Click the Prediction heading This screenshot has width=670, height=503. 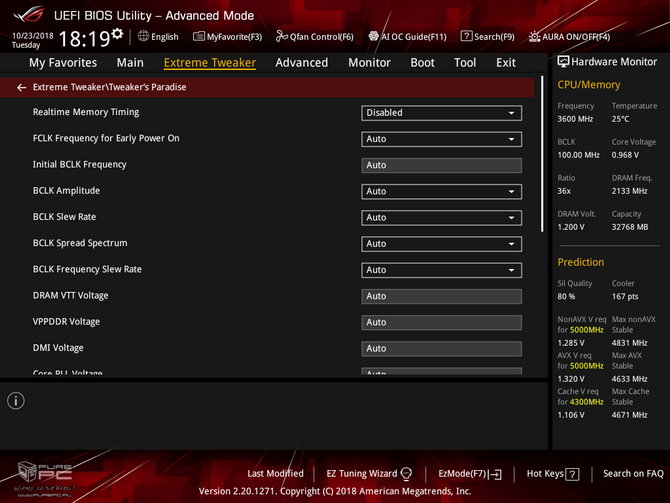[581, 262]
